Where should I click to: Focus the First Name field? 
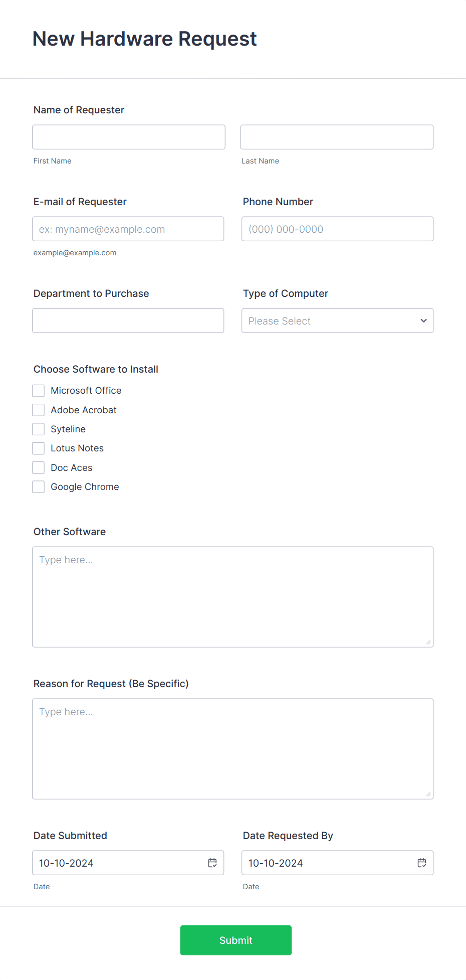129,137
